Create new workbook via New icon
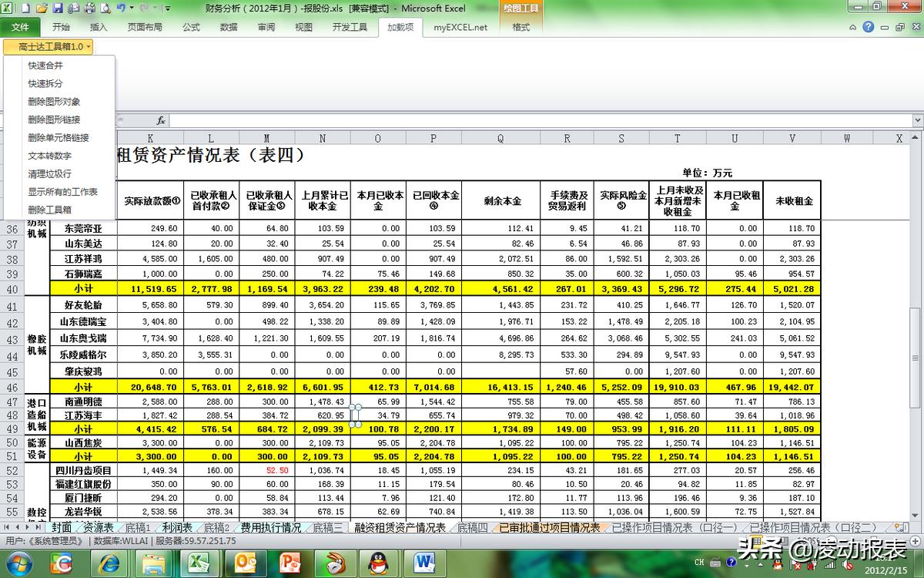 [x=24, y=8]
